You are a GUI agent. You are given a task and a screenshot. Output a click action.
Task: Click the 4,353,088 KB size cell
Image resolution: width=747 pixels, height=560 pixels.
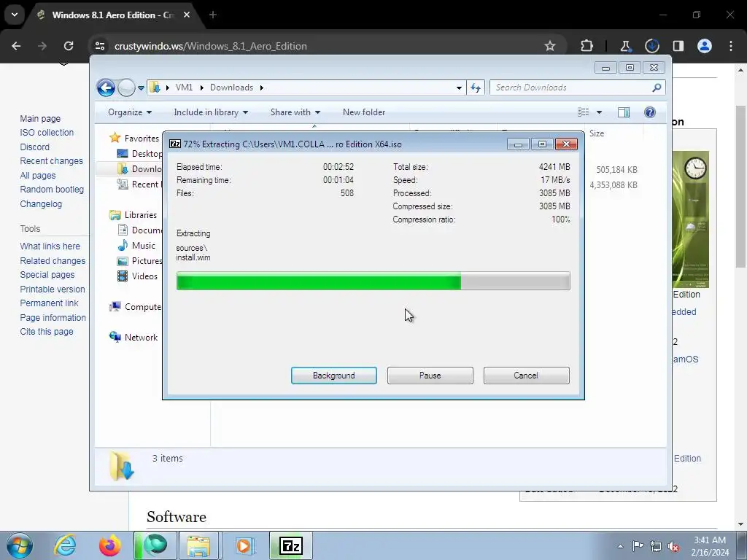tap(614, 184)
